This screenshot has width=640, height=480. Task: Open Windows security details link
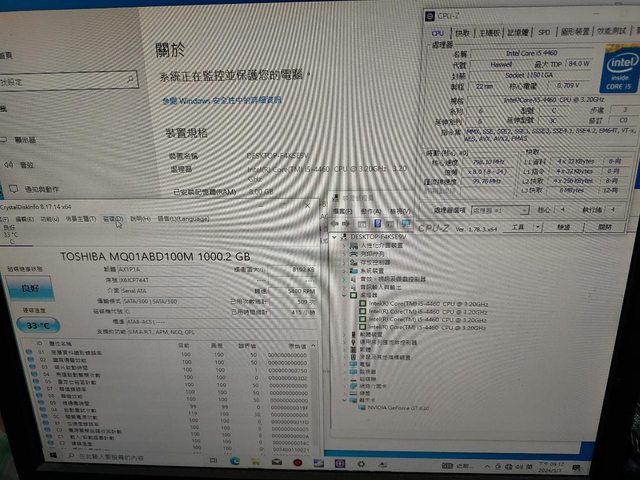[222, 100]
